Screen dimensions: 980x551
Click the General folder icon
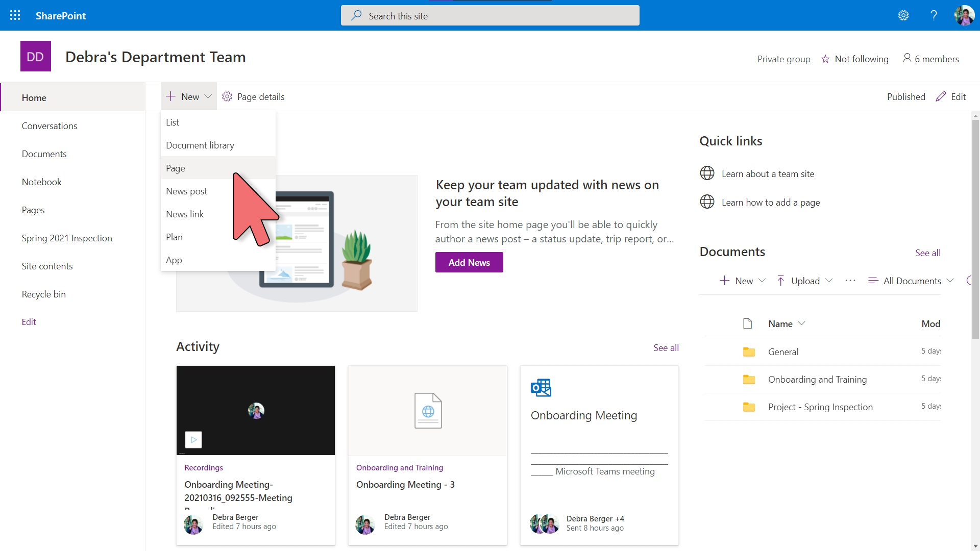749,352
